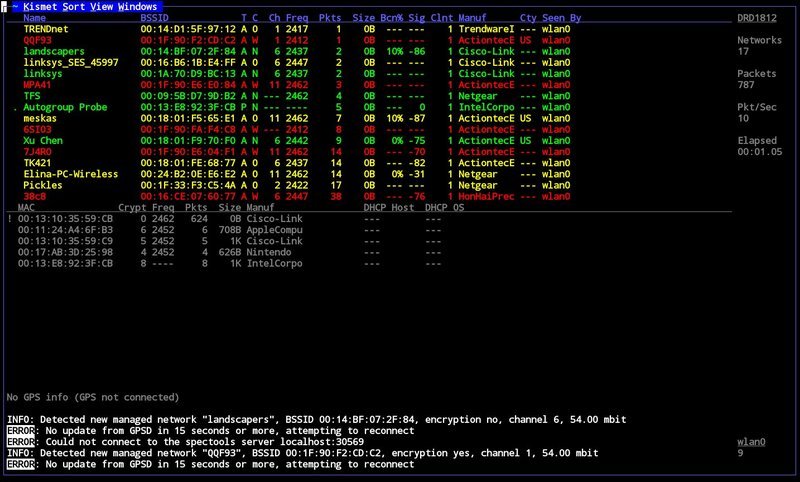800x482 pixels.
Task: Select the Xu Chen network row
Action: point(297,141)
